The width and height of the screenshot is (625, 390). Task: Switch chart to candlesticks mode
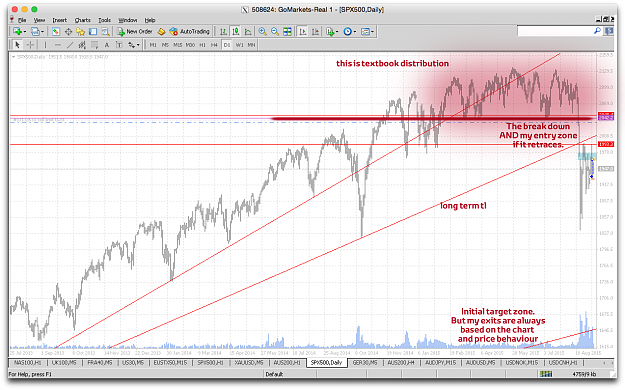(236, 32)
